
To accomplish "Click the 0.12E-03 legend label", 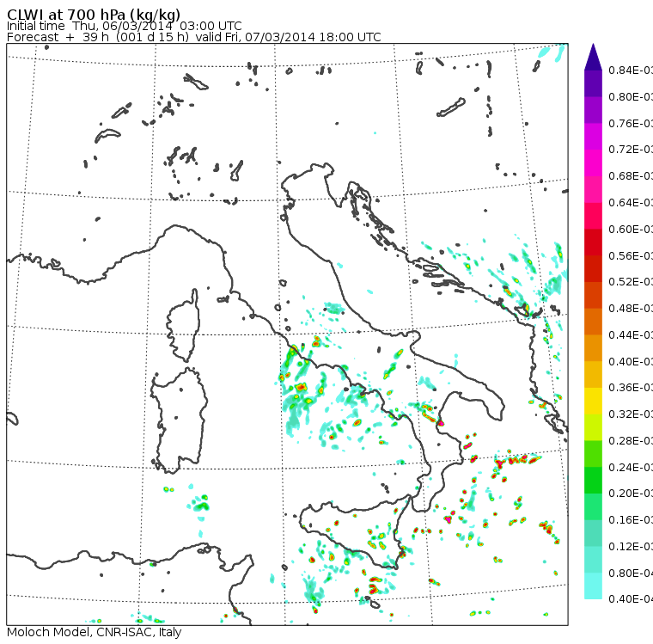I will (x=631, y=547).
